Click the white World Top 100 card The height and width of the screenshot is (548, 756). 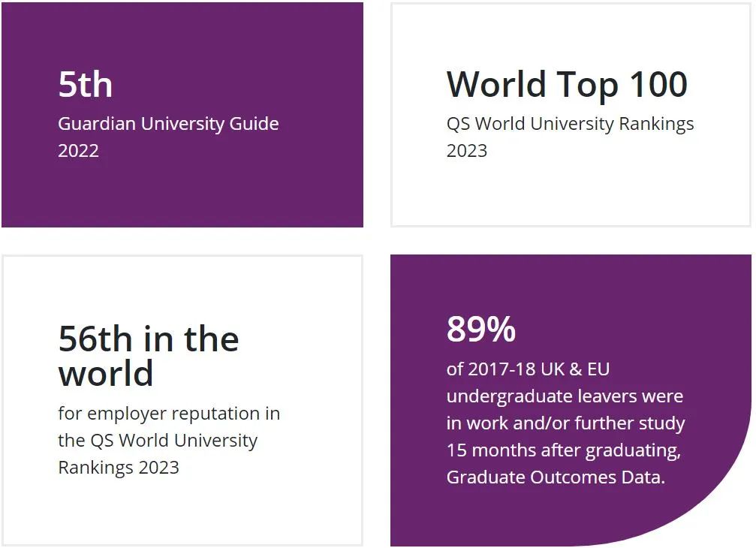(x=571, y=115)
